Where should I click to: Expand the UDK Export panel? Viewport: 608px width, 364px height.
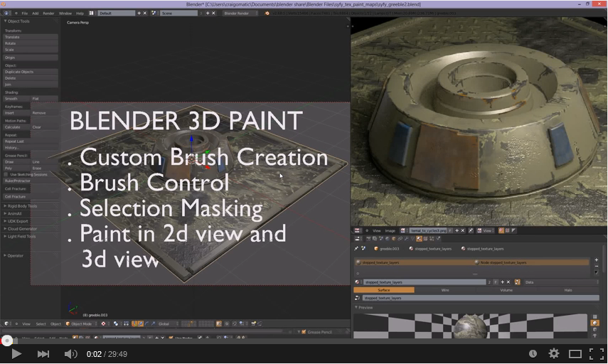coord(18,221)
